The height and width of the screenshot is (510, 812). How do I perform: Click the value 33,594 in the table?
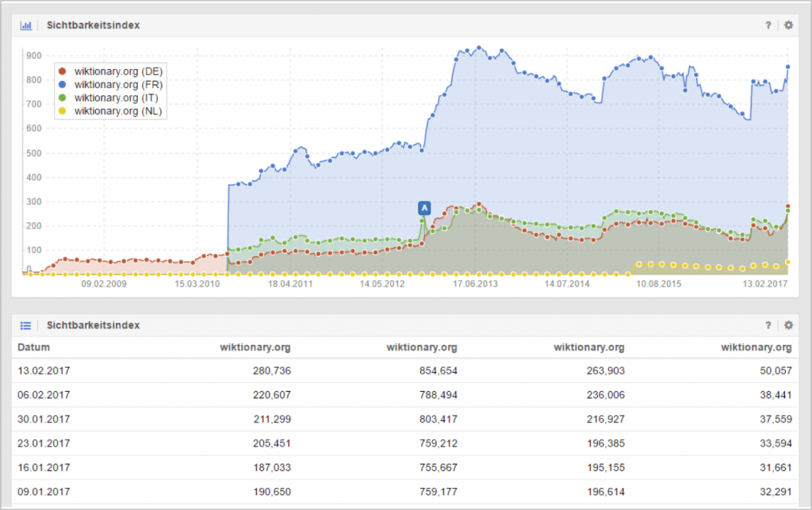pyautogui.click(x=776, y=443)
